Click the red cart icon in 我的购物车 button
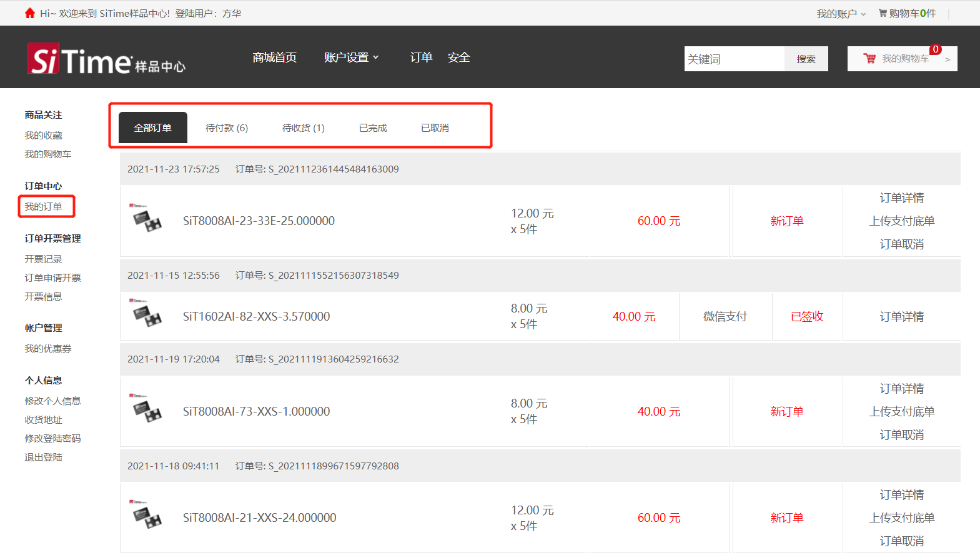This screenshot has height=555, width=980. 869,59
